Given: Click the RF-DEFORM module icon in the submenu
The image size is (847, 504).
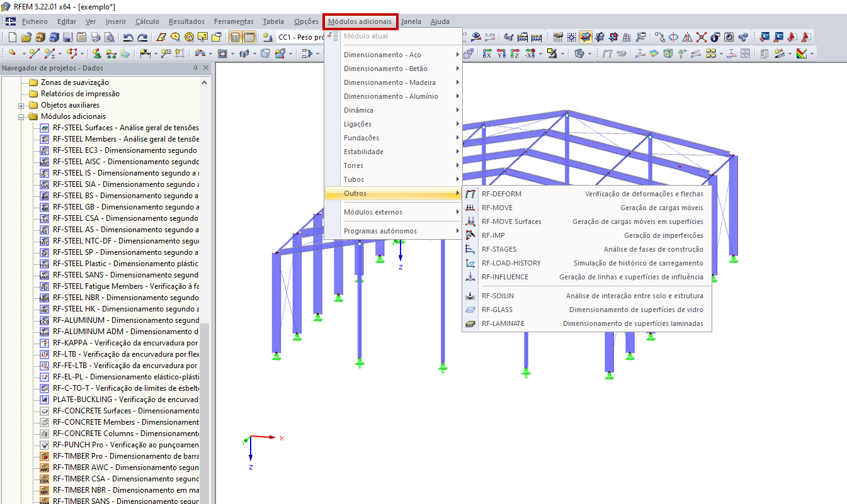Looking at the screenshot, I should tap(470, 194).
